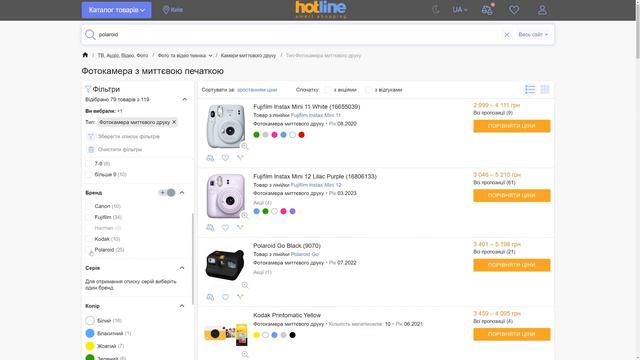Open the Polaroid Go product line link
Image resolution: width=640 pixels, height=360 pixels.
(304, 254)
